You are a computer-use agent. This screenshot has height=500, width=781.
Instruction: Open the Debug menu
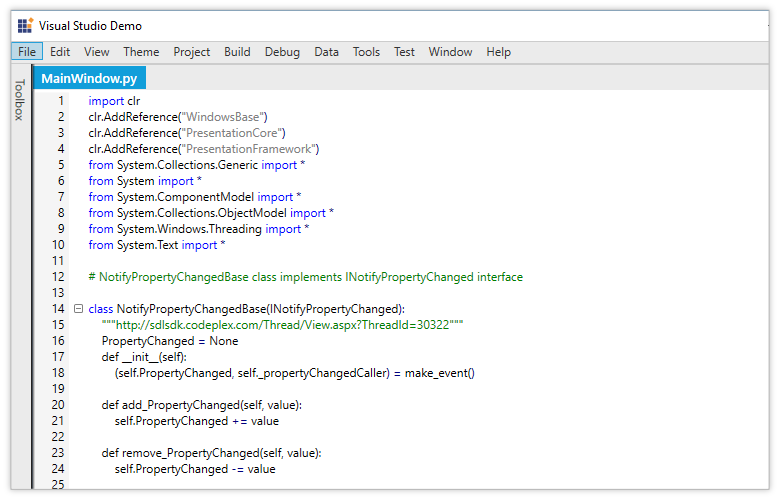(282, 52)
